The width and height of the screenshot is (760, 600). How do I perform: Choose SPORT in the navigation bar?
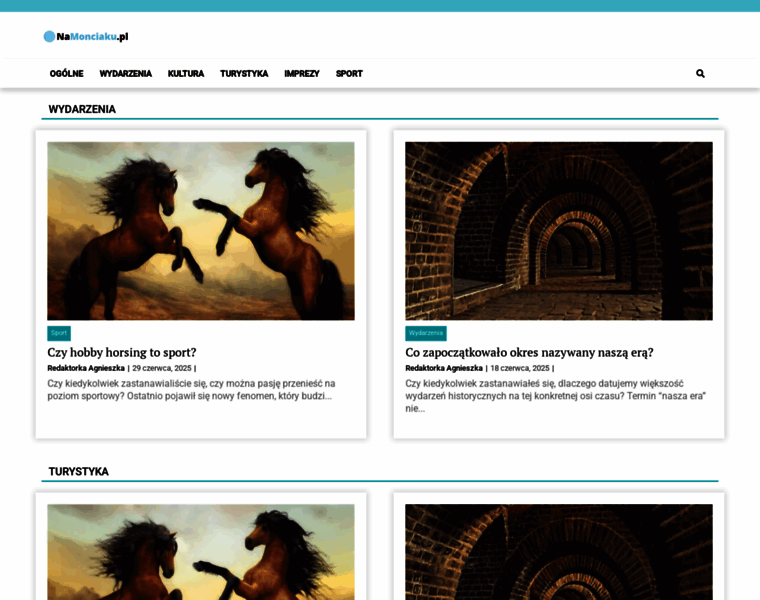[x=349, y=74]
